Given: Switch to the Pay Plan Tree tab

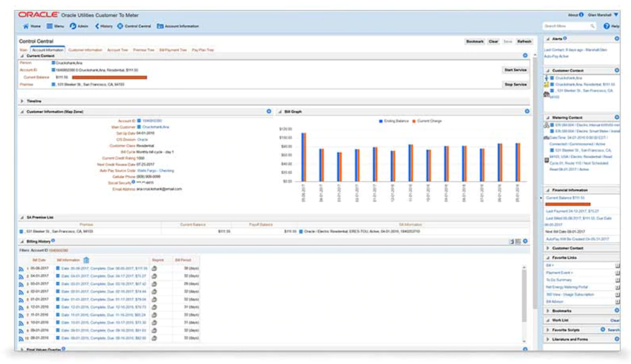Looking at the screenshot, I should click(x=202, y=50).
